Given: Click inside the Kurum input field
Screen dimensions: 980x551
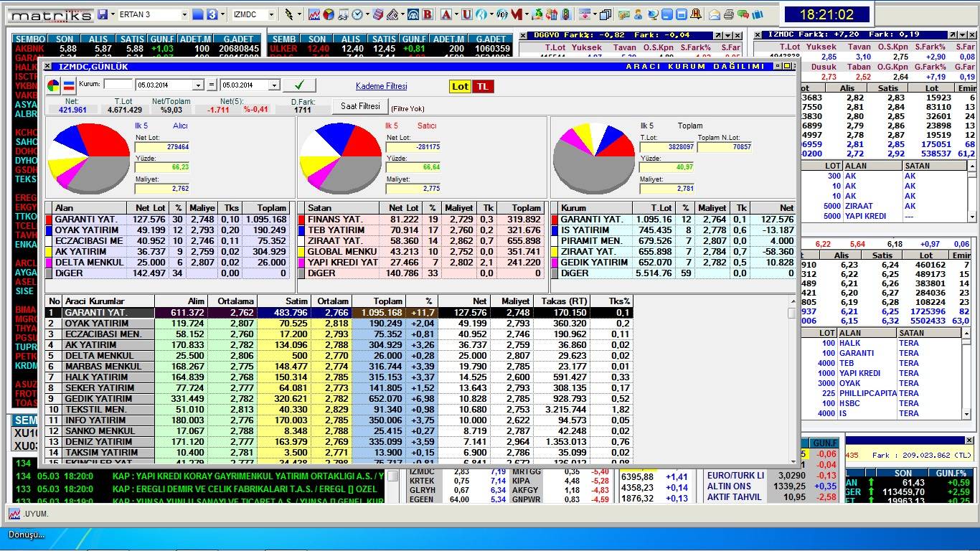Looking at the screenshot, I should coord(118,85).
